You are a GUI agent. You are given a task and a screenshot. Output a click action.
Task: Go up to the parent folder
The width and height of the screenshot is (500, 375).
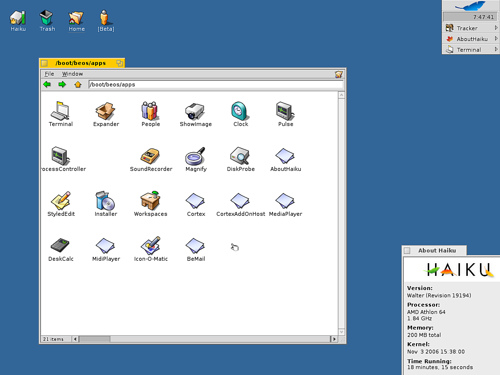[x=78, y=84]
